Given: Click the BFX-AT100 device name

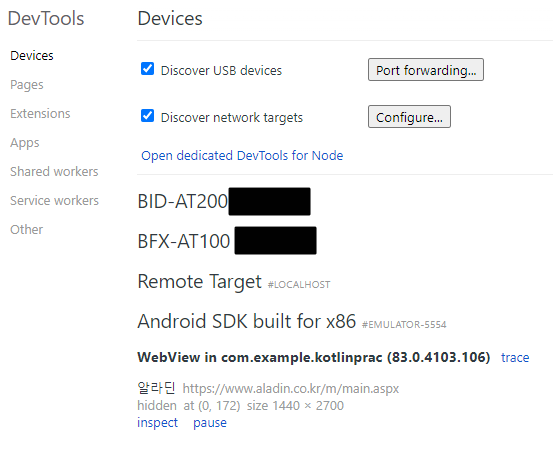Looking at the screenshot, I should point(184,241).
